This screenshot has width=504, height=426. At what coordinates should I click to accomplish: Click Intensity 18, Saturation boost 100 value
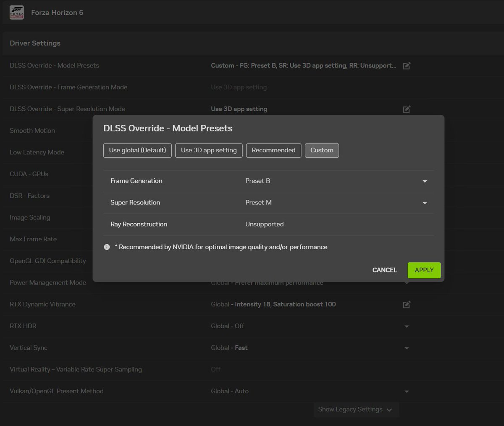point(285,304)
